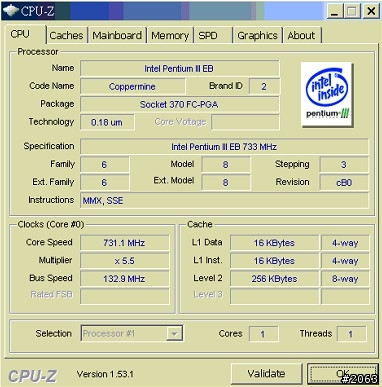Click the L1 Inst. size 16 KBytes
Viewport: 382px width, 387px height.
[274, 261]
